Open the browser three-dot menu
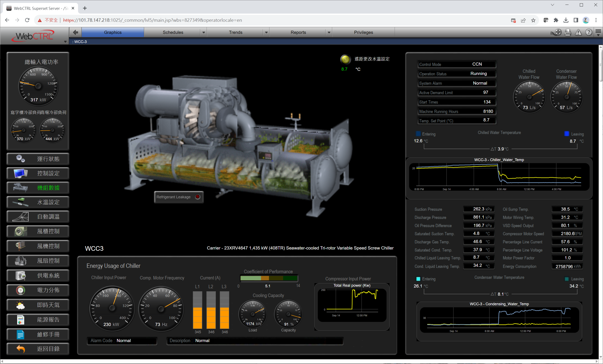Screen dimensions: 603x364 pyautogui.click(x=596, y=20)
